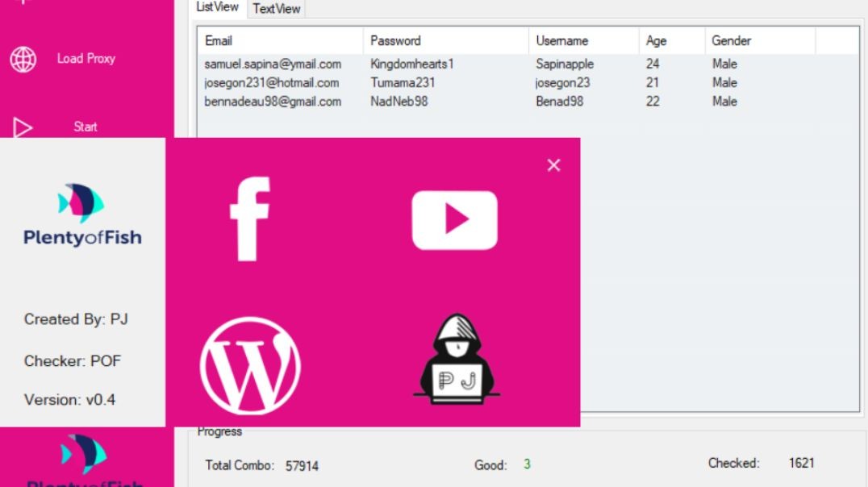Sort by the Email column header
Viewport: 868px width, 487px height.
280,40
